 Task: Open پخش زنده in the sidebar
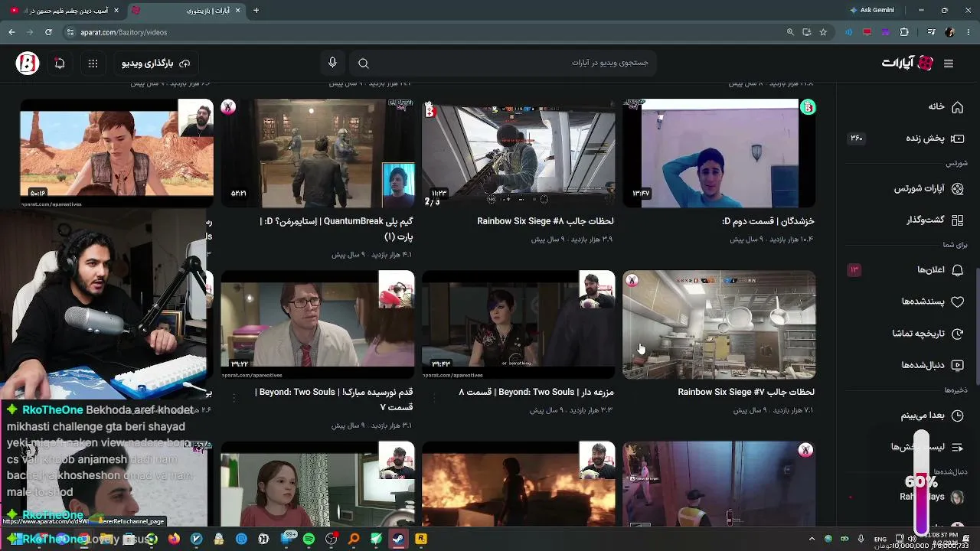(935, 139)
